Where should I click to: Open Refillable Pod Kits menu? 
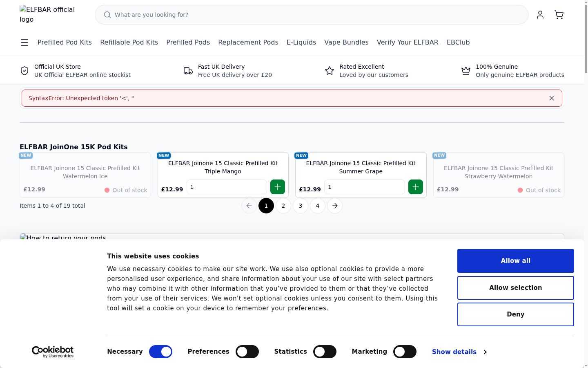click(129, 43)
